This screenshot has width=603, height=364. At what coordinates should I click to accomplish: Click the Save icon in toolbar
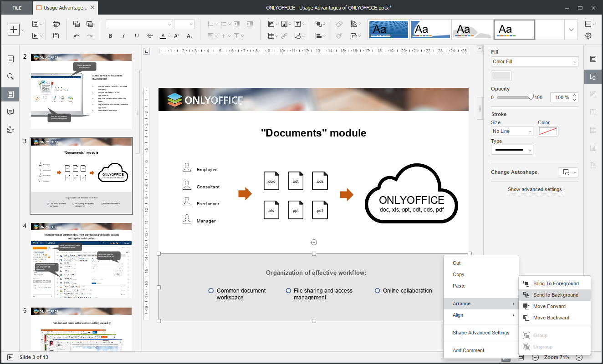click(56, 36)
